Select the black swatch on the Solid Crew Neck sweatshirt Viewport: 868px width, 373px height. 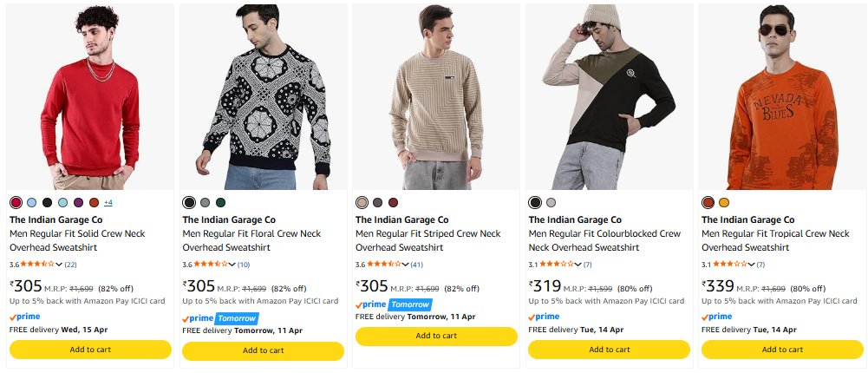pos(47,202)
